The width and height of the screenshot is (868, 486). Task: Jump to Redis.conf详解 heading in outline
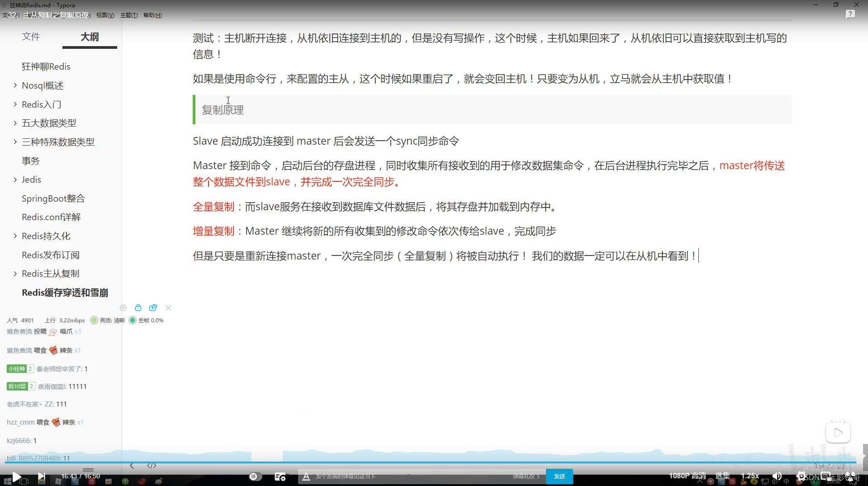(51, 217)
